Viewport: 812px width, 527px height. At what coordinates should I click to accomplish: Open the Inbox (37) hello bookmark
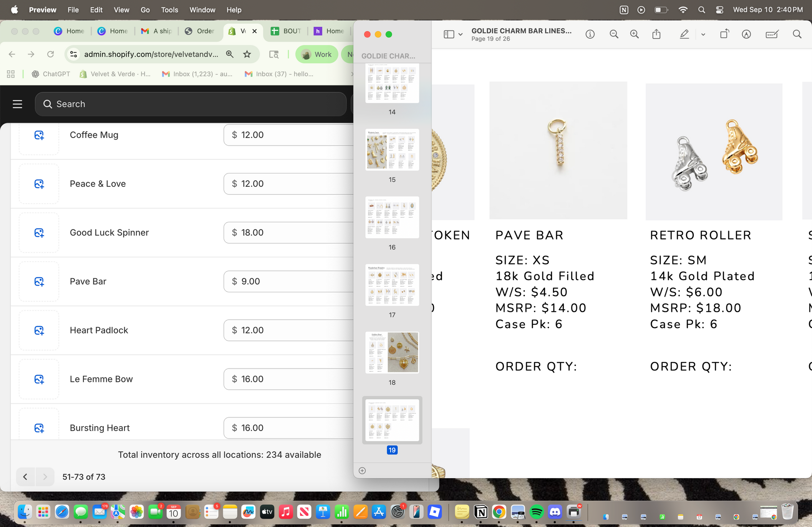coord(279,74)
